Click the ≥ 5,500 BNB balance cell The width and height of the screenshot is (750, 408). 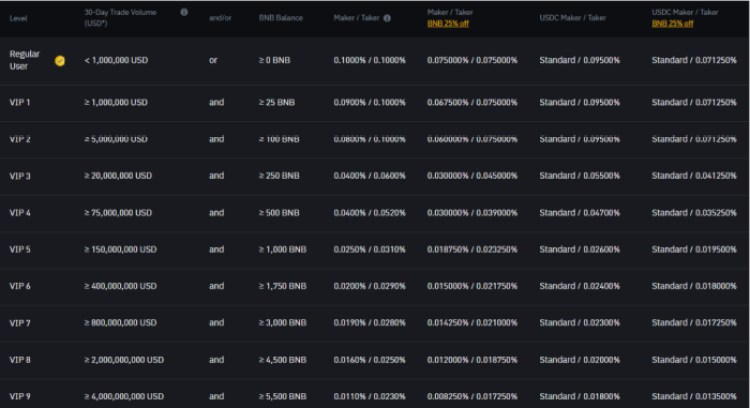[283, 397]
